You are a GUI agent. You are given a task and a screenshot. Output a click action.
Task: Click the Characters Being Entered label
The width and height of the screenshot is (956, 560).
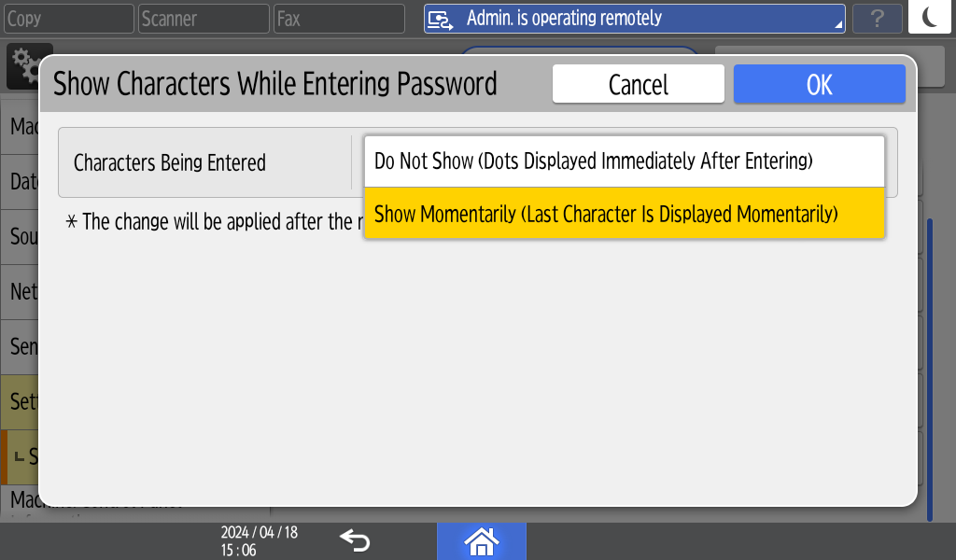click(170, 162)
